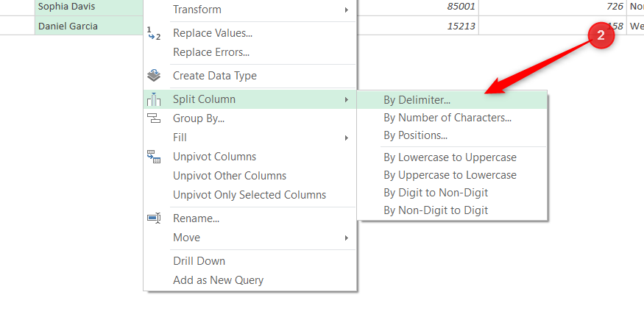The width and height of the screenshot is (644, 331).
Task: Select By Positions... submenu option
Action: pyautogui.click(x=452, y=135)
